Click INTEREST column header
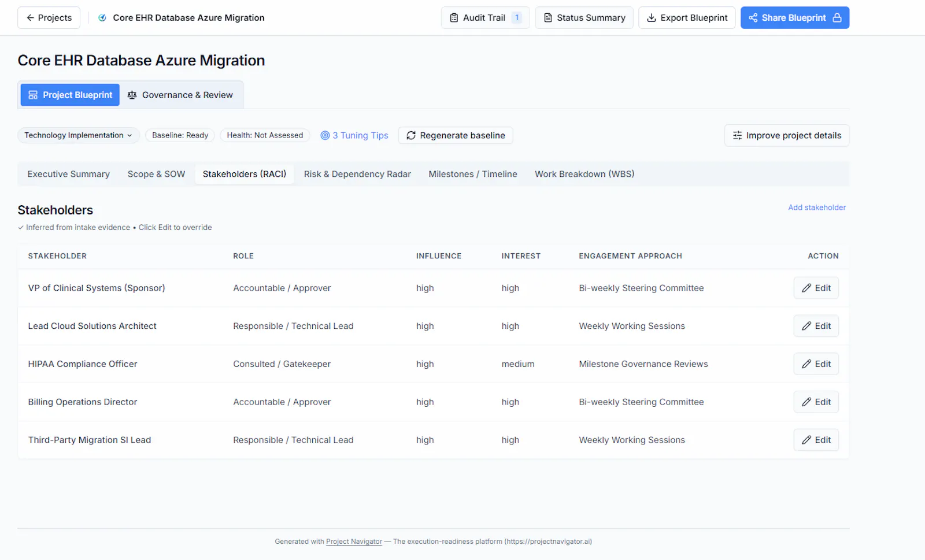The width and height of the screenshot is (925, 560). (x=521, y=256)
